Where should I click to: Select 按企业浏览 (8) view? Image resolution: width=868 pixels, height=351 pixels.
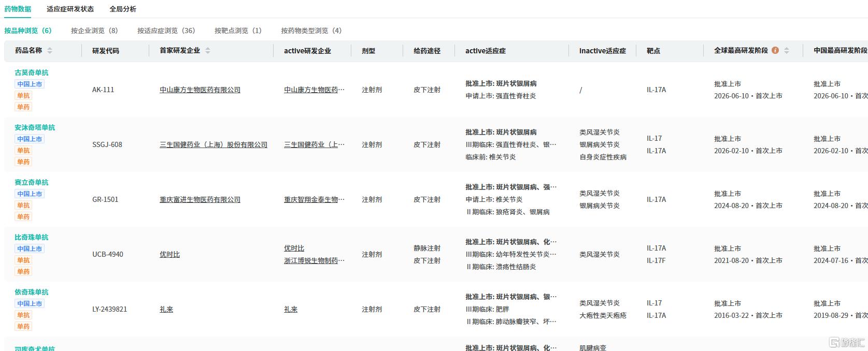94,31
